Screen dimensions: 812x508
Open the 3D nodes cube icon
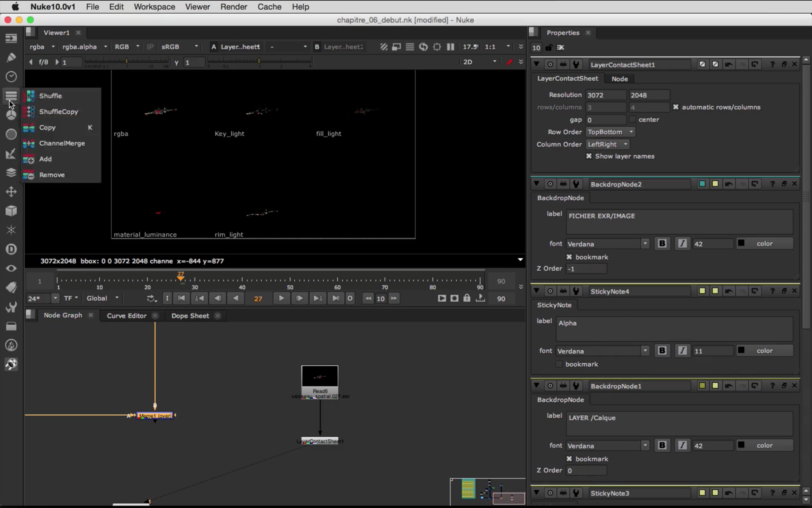click(11, 211)
